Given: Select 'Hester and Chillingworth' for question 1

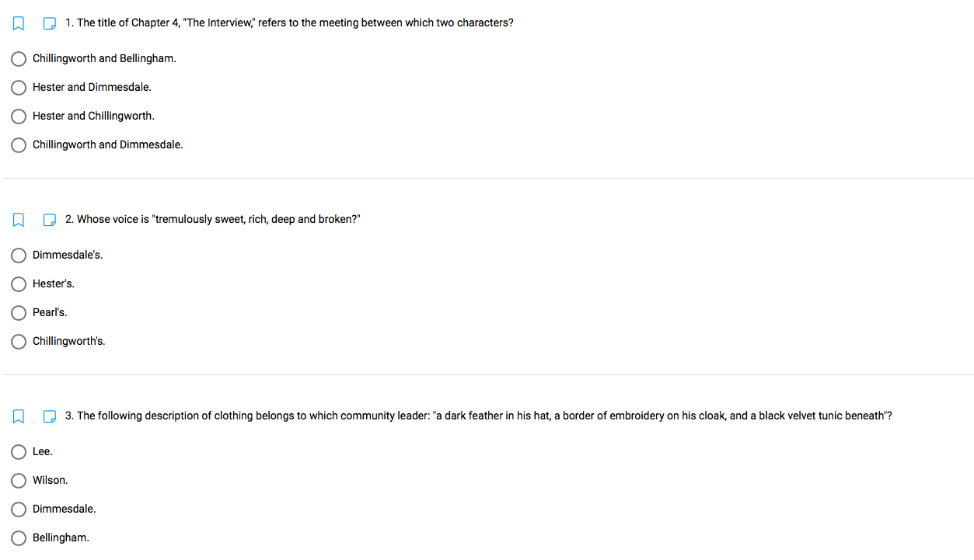Looking at the screenshot, I should (x=18, y=116).
